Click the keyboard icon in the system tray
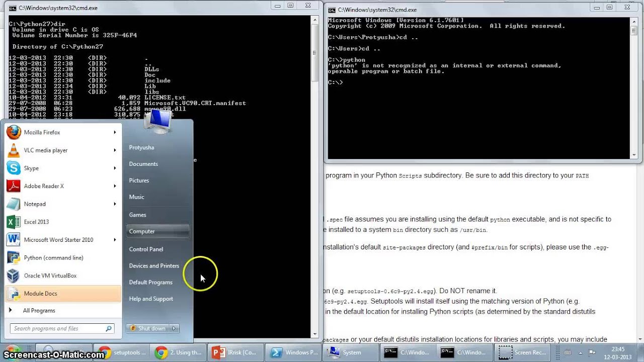The width and height of the screenshot is (644, 362). (567, 352)
